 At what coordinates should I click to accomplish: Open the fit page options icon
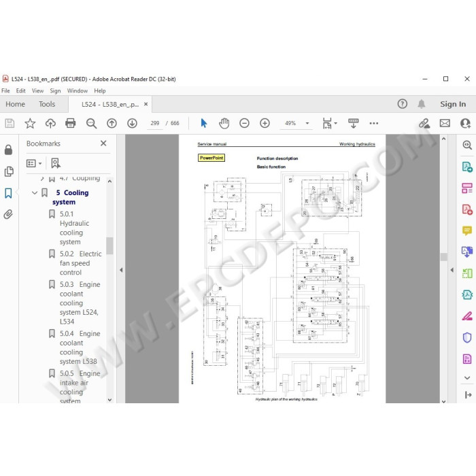pos(327,123)
